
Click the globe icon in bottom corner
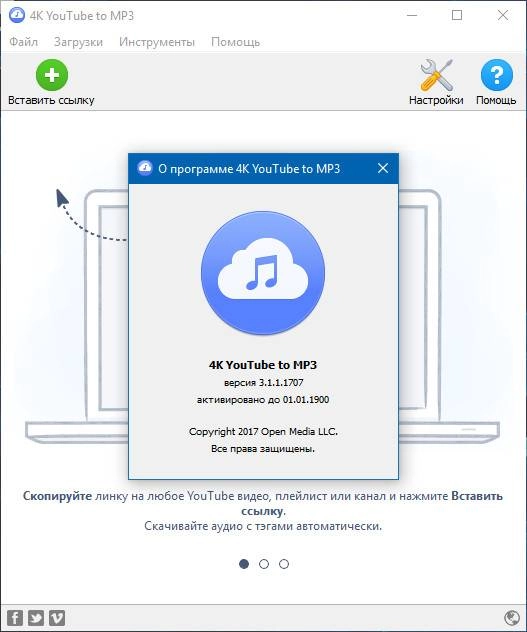point(512,617)
